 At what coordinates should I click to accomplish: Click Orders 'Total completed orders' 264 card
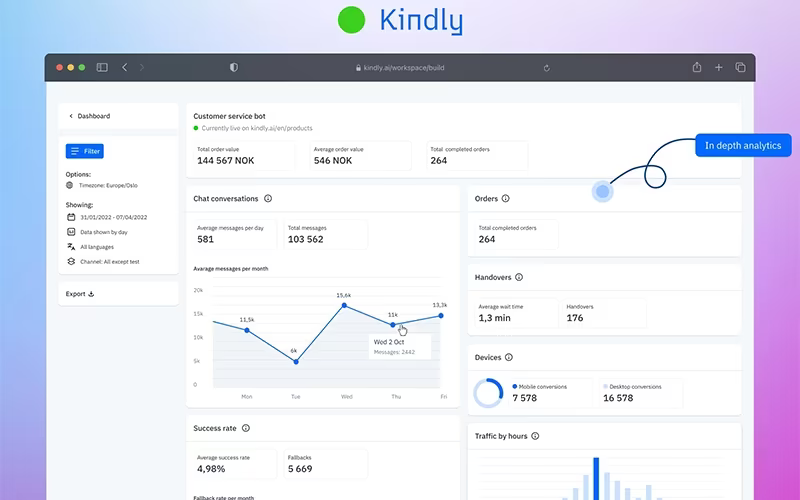click(517, 235)
